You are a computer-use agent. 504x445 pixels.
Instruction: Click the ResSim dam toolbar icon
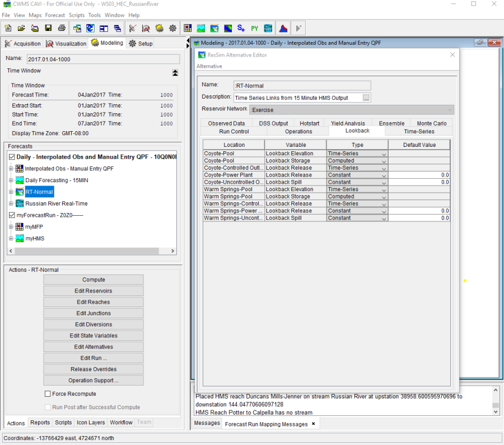[214, 29]
